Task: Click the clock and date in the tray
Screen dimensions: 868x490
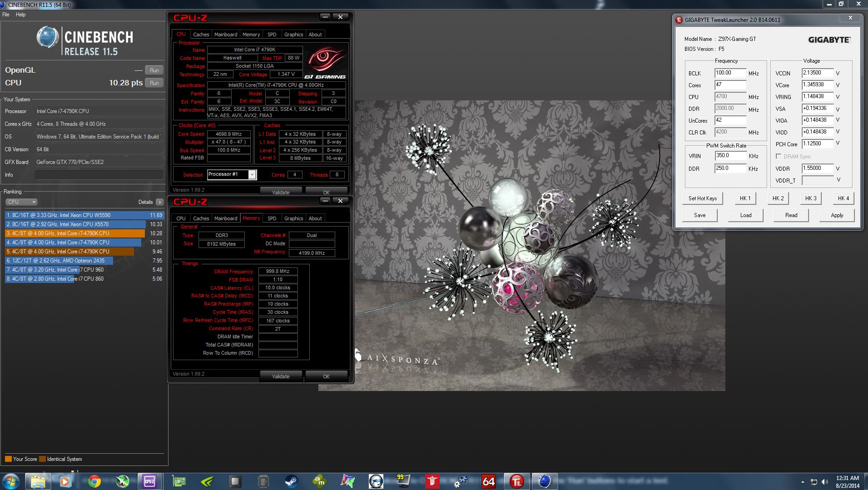Action: [847, 482]
